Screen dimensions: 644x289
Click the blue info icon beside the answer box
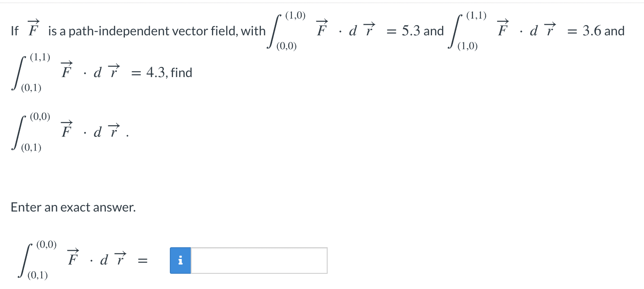180,261
